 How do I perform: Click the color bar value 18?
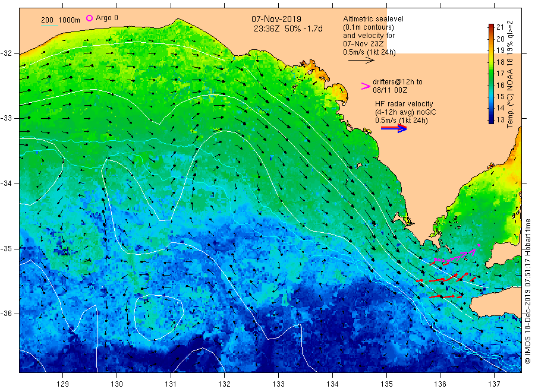(500, 62)
